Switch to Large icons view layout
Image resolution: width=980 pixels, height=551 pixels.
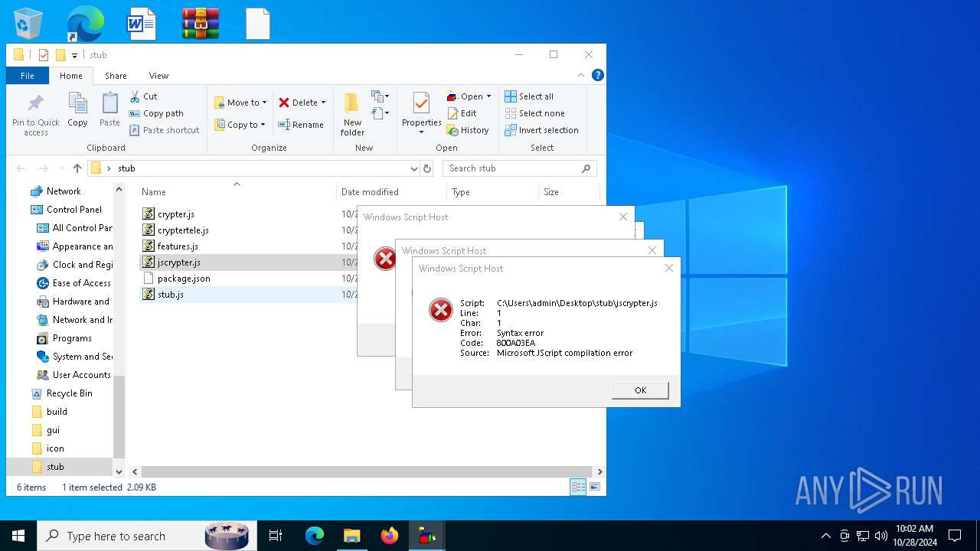[594, 487]
